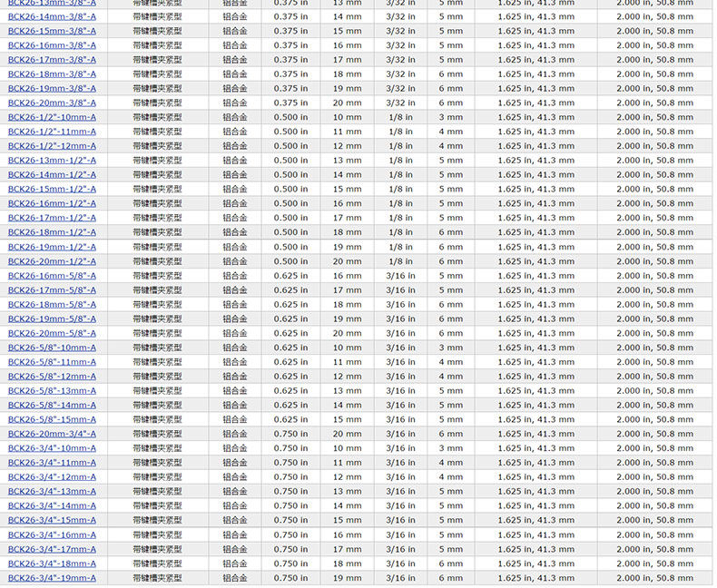This screenshot has width=717, height=588.
Task: Open the BCK26-5/8"-13mm-A product page
Action: (52, 391)
